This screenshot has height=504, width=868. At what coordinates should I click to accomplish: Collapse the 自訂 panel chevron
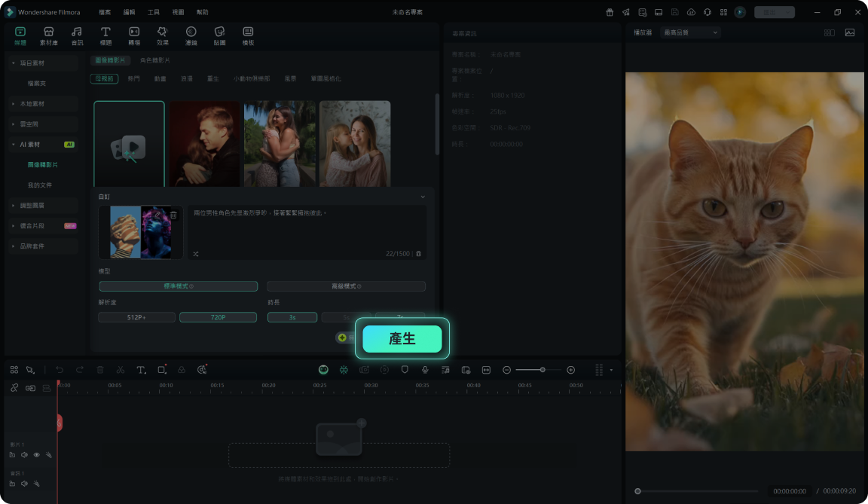(x=423, y=197)
